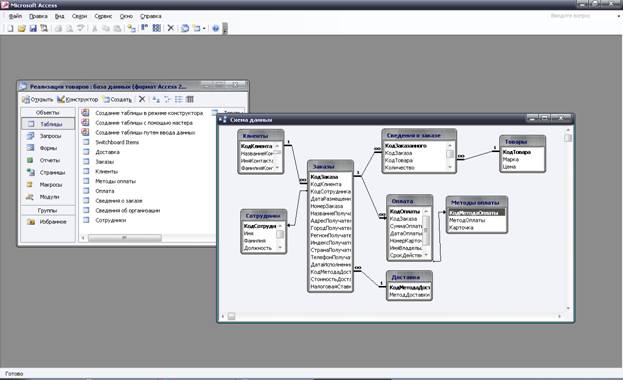Select the Заказы table in list
This screenshot has height=380, width=623.
click(104, 162)
